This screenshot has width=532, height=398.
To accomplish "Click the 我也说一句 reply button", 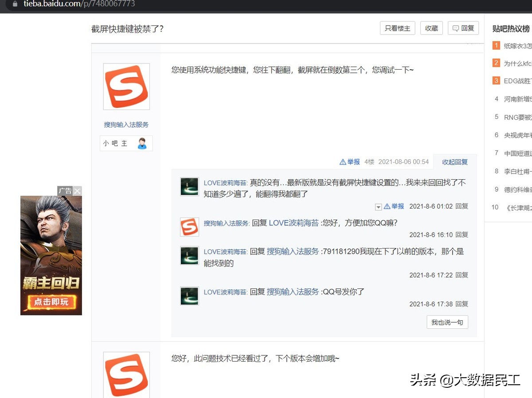I will [447, 322].
